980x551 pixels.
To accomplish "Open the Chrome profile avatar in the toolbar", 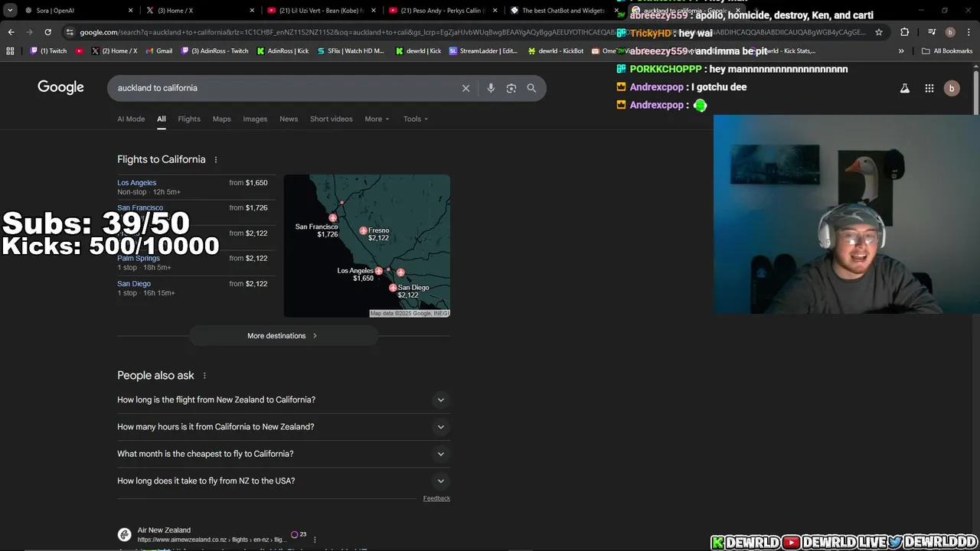I will coord(950,32).
